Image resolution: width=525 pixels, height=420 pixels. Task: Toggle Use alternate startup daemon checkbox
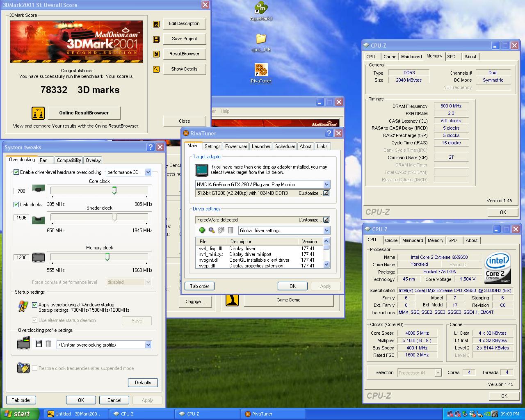(x=34, y=320)
